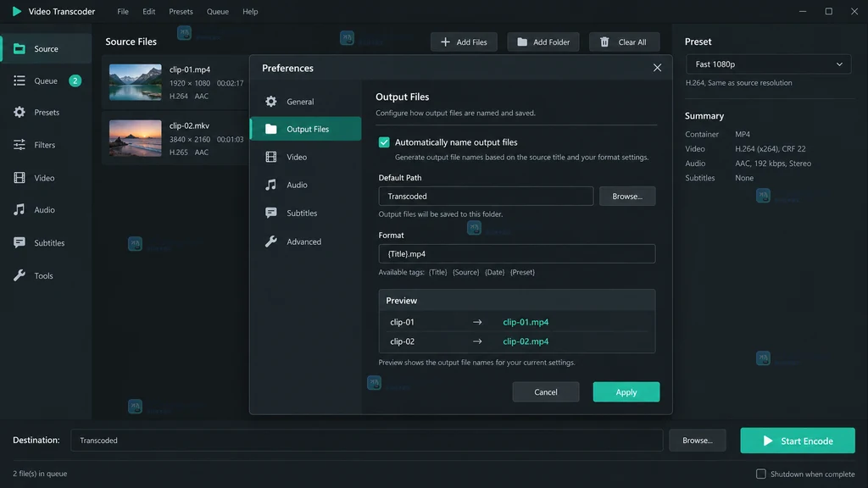Click the {Source} available tag
The width and height of the screenshot is (868, 488).
[x=466, y=272]
